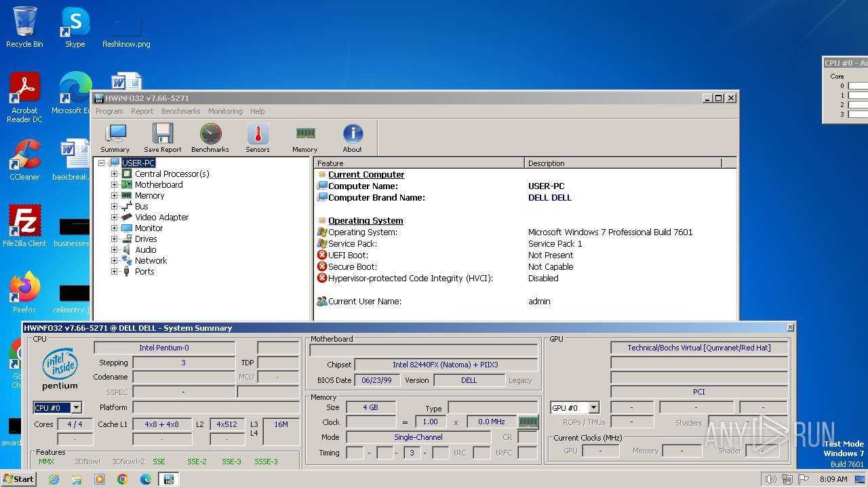Viewport: 868px width, 488px height.
Task: Click the Internet Explorer taskbar icon
Action: point(54,479)
